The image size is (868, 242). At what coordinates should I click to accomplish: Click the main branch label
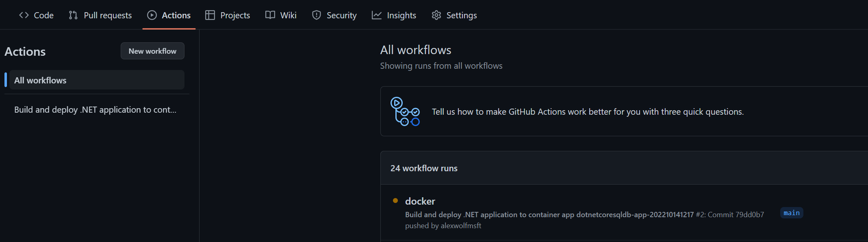point(791,213)
